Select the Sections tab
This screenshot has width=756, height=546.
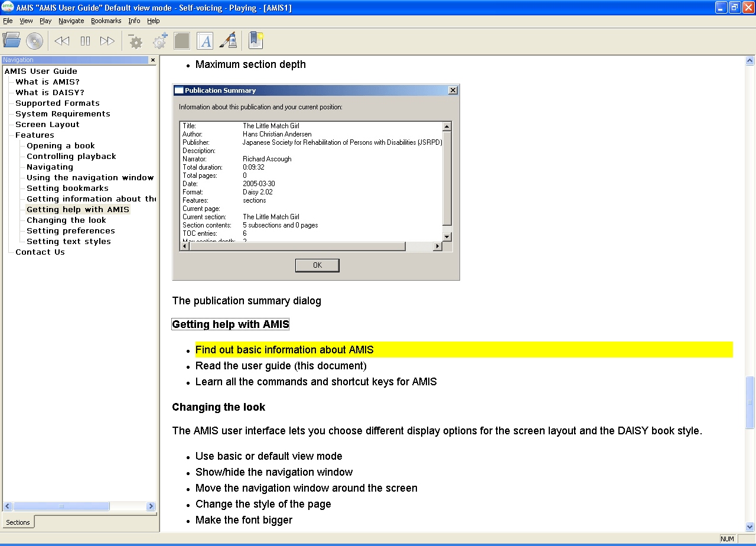18,522
